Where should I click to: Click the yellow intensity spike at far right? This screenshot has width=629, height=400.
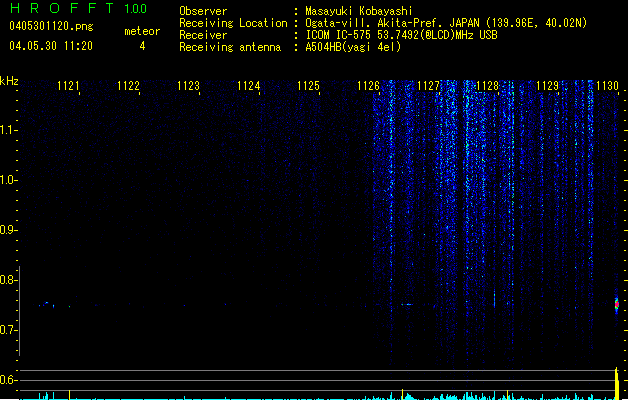pos(617,383)
